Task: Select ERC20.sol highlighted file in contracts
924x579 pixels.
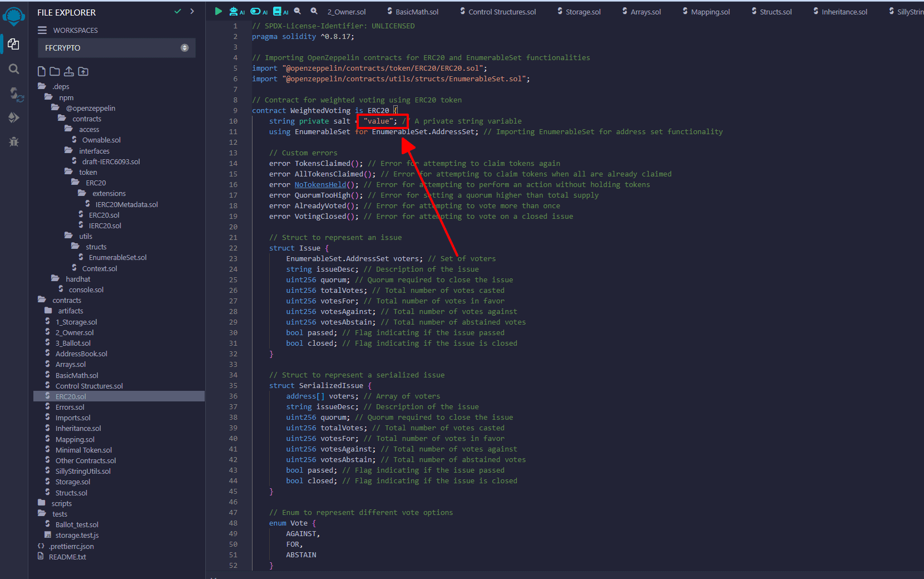Action: tap(119, 396)
